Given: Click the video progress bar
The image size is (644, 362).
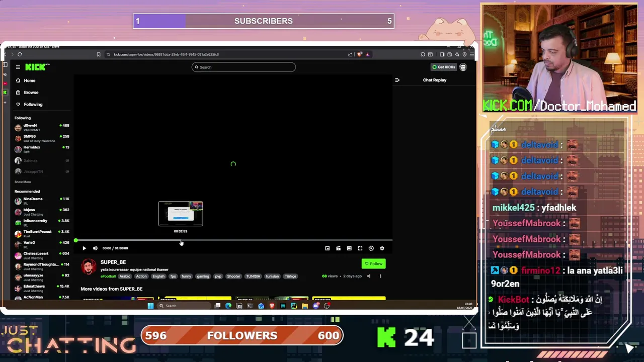Looking at the screenshot, I should point(233,240).
